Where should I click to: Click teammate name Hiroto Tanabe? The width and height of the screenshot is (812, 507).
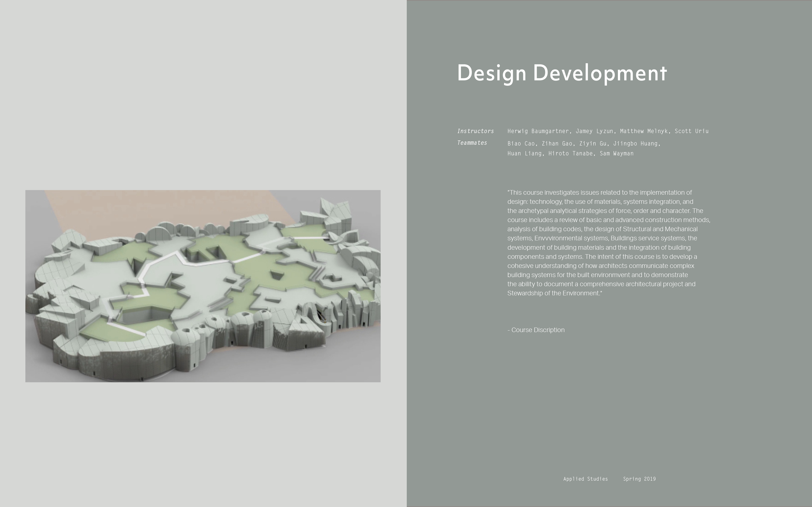pyautogui.click(x=570, y=154)
